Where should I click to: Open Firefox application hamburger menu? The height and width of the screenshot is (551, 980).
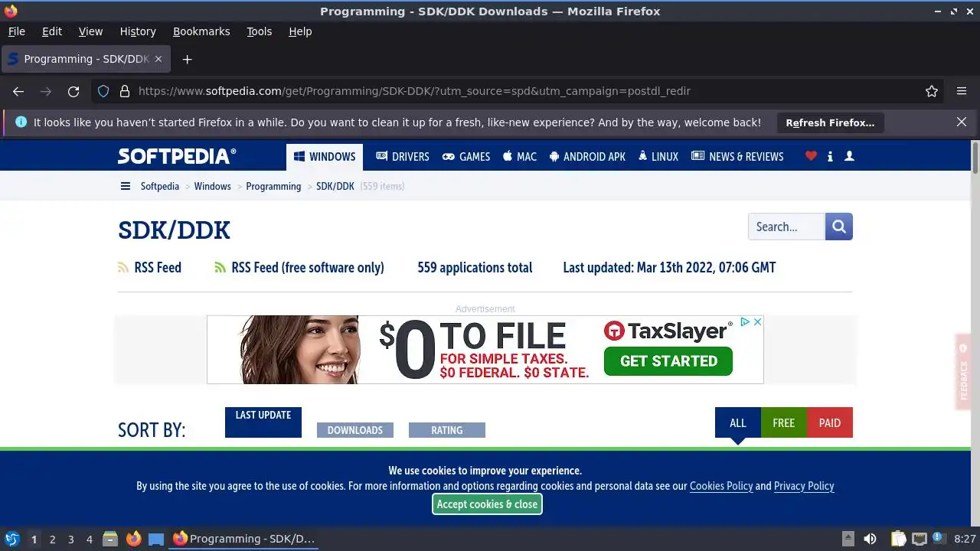[962, 91]
